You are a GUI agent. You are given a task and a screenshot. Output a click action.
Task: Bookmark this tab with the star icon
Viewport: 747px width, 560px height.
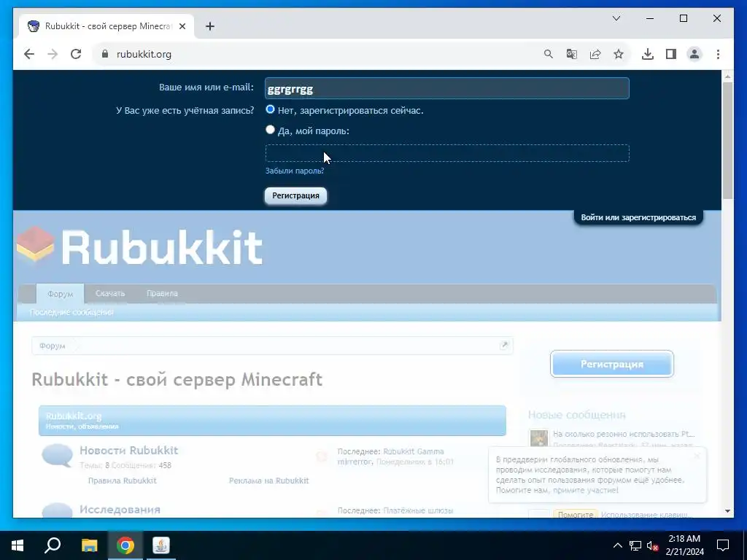(619, 54)
